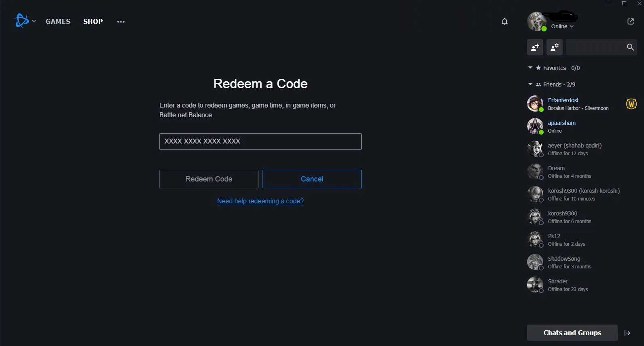Cancel the code redemption
Image resolution: width=644 pixels, height=346 pixels.
click(x=312, y=179)
